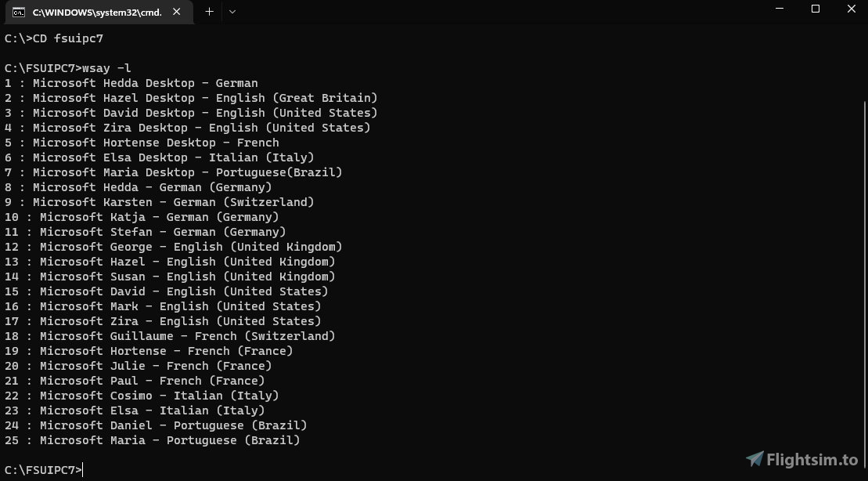Click the cmd icon in the tab
This screenshot has width=868, height=481.
tap(18, 12)
